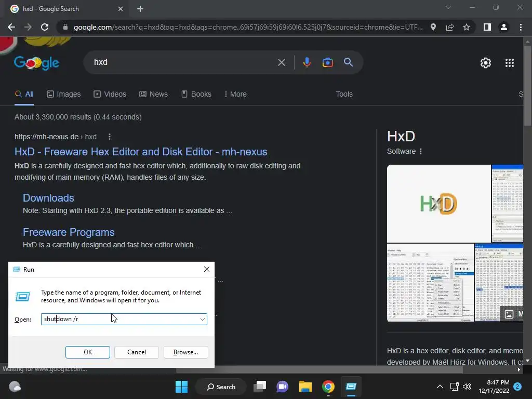Open Task View on taskbar

tap(260, 387)
